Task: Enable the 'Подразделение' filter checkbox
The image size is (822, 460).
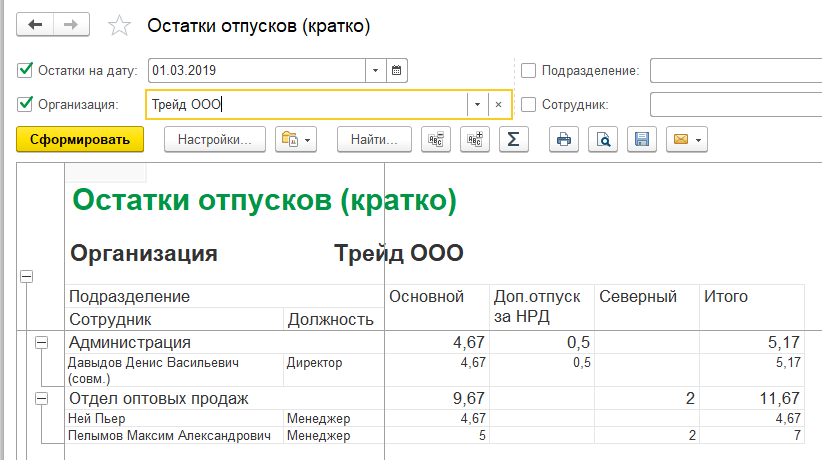Action: coord(529,71)
